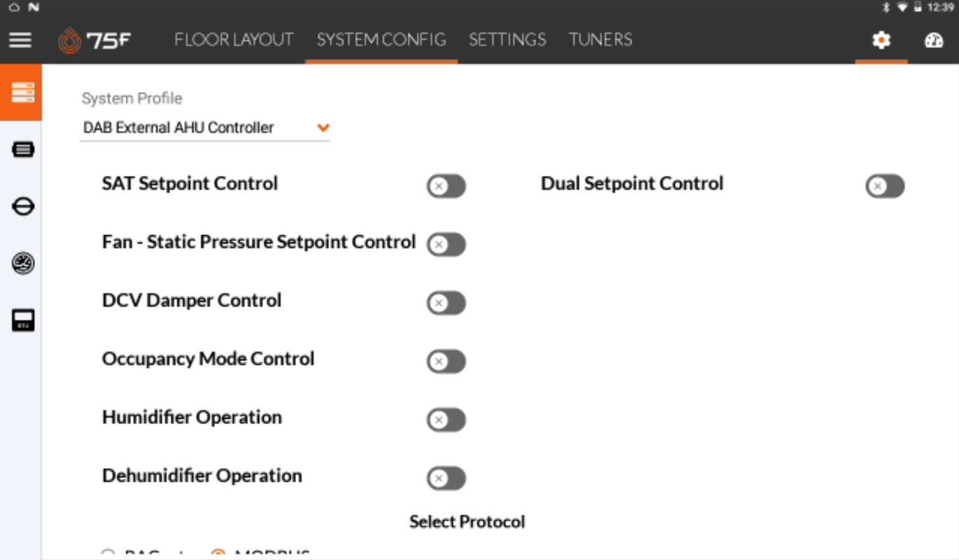The height and width of the screenshot is (560, 959).
Task: Switch on Fan Static Pressure Setpoint Control
Action: 446,245
